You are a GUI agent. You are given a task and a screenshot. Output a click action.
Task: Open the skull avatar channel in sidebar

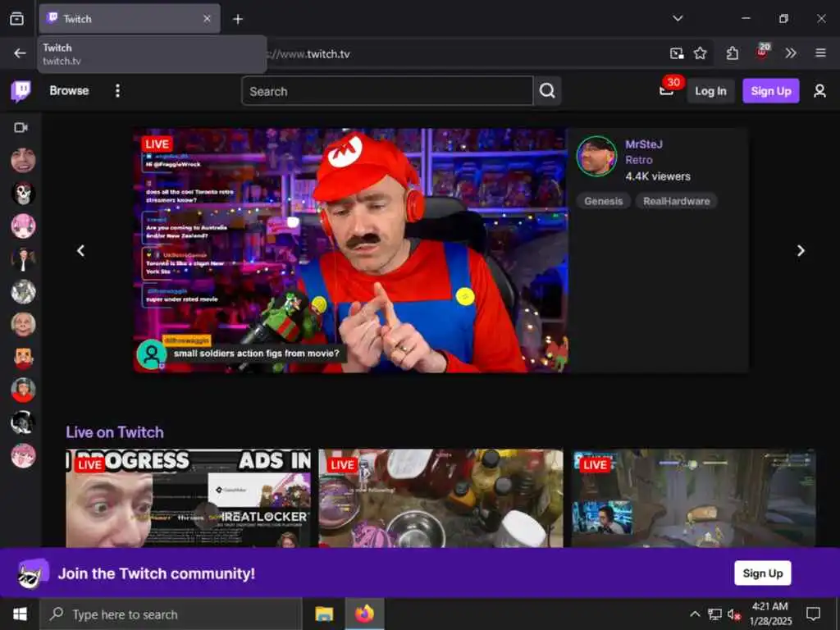tap(23, 194)
